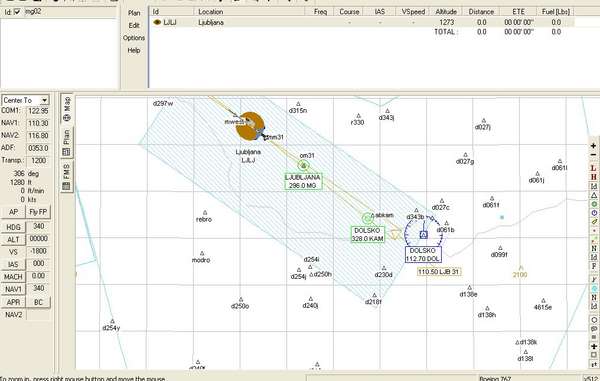Toggle the triangle intersections icon in map toolbar
This screenshot has width=600, height=381.
(x=593, y=195)
